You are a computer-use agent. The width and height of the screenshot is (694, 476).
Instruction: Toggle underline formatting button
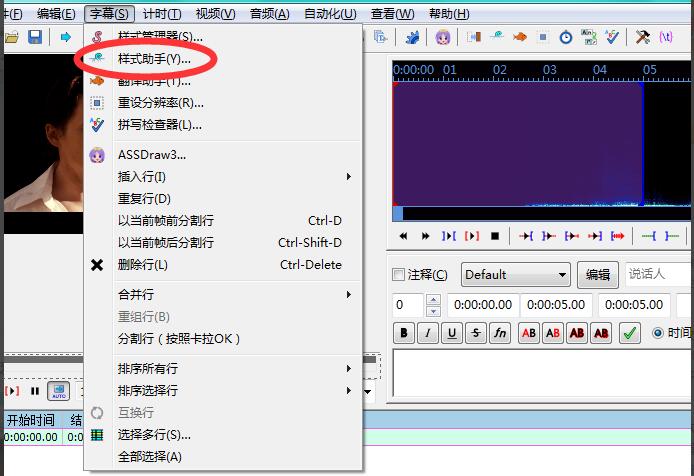[451, 333]
